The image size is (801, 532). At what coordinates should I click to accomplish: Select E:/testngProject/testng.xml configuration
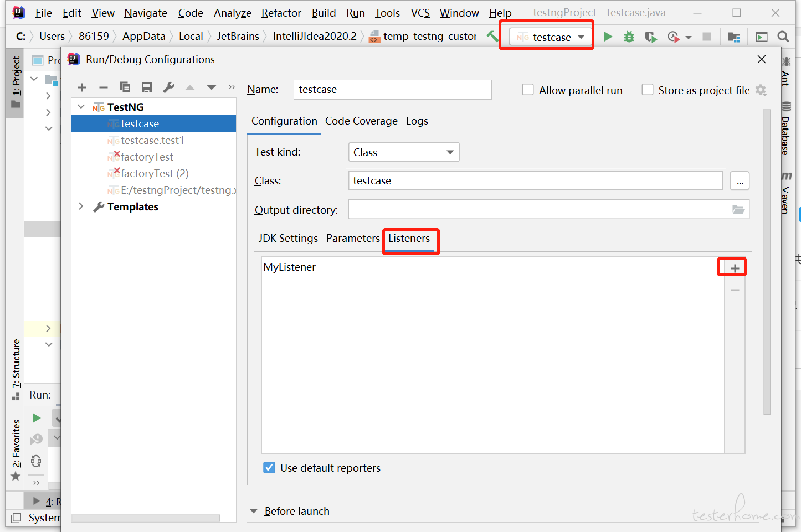point(154,190)
